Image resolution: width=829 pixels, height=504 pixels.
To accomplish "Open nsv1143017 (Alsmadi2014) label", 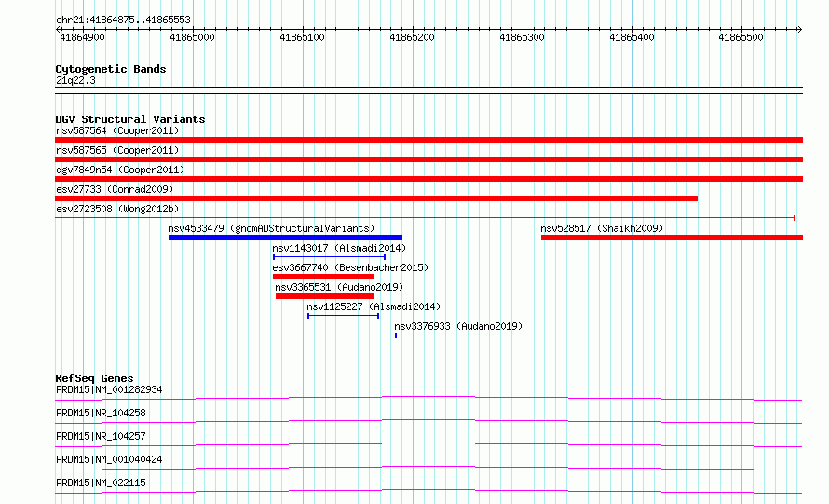I will click(x=339, y=248).
